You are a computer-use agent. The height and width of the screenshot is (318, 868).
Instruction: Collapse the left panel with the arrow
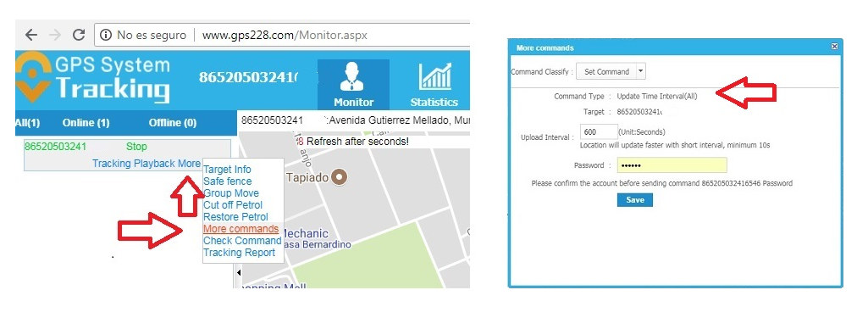[239, 272]
